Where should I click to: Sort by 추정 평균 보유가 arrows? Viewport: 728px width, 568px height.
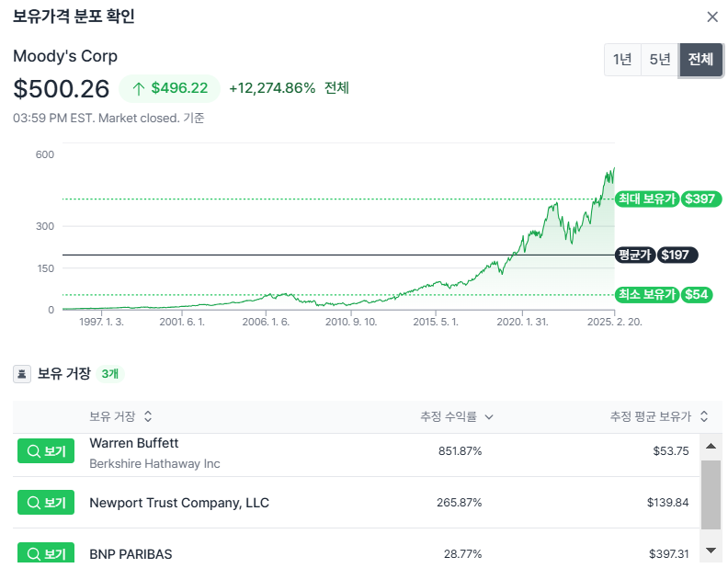(704, 416)
